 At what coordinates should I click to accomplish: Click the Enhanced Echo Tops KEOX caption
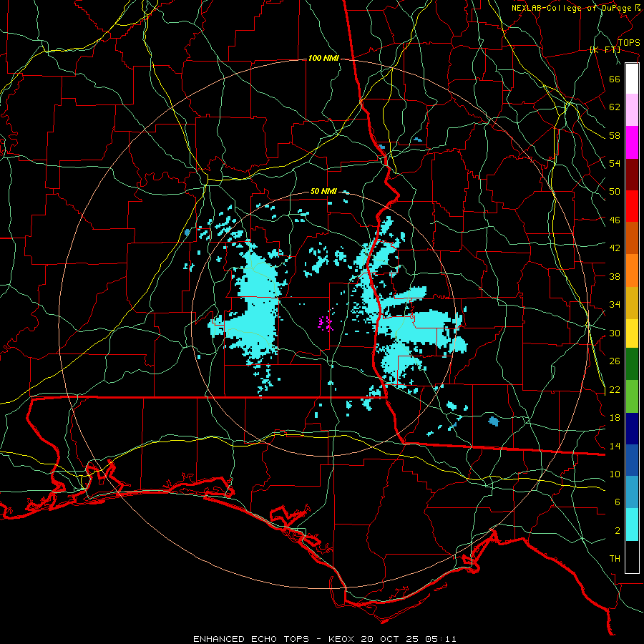point(324,639)
